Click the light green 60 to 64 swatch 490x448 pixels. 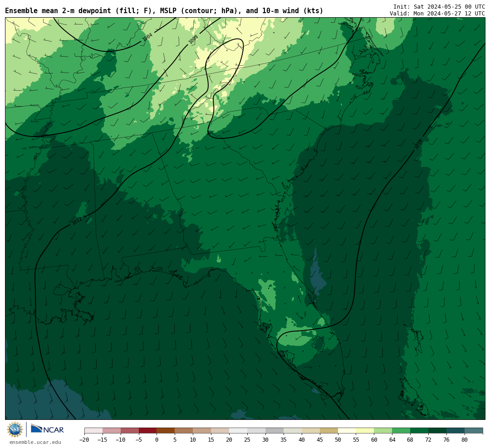[383, 431]
